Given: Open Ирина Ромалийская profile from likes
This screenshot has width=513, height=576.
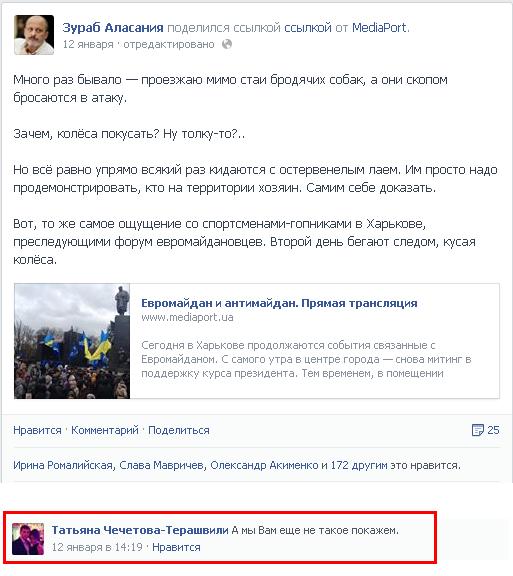Looking at the screenshot, I should click(63, 465).
